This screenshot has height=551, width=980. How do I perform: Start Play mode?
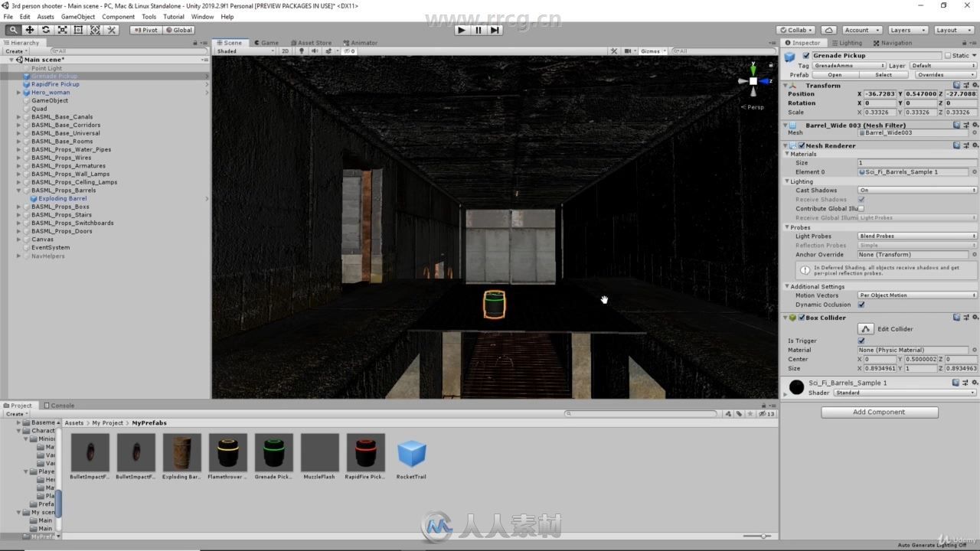[x=461, y=30]
